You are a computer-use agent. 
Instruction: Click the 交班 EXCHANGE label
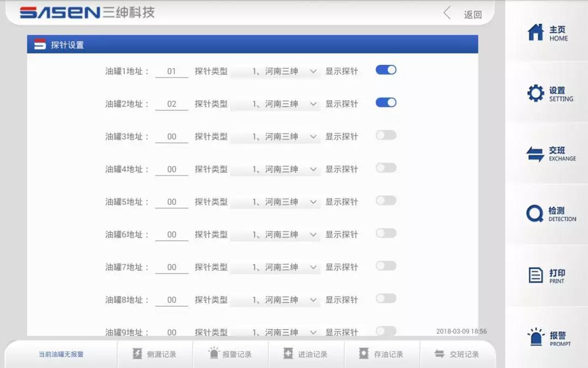(x=562, y=154)
